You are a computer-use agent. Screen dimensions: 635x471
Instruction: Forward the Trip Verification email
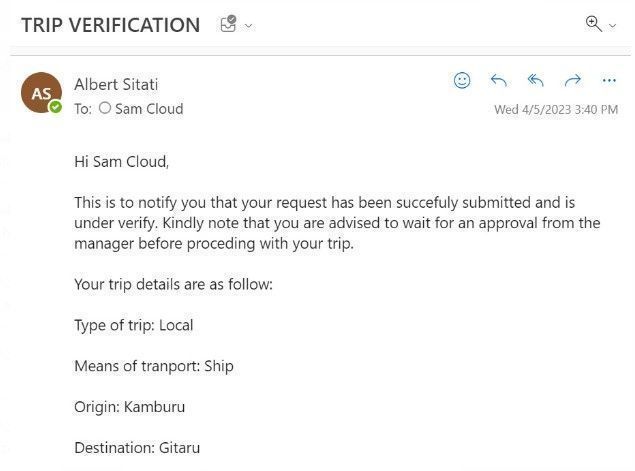tap(572, 81)
